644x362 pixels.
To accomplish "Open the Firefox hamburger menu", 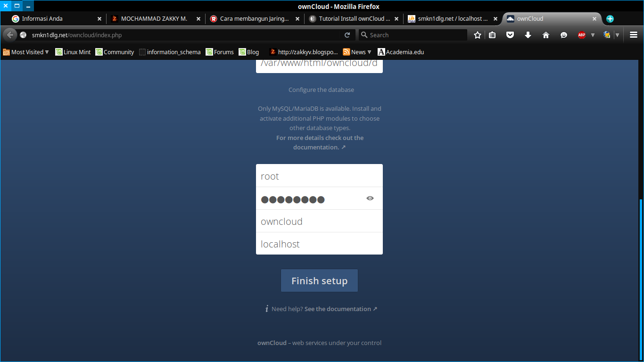I will pos(634,35).
